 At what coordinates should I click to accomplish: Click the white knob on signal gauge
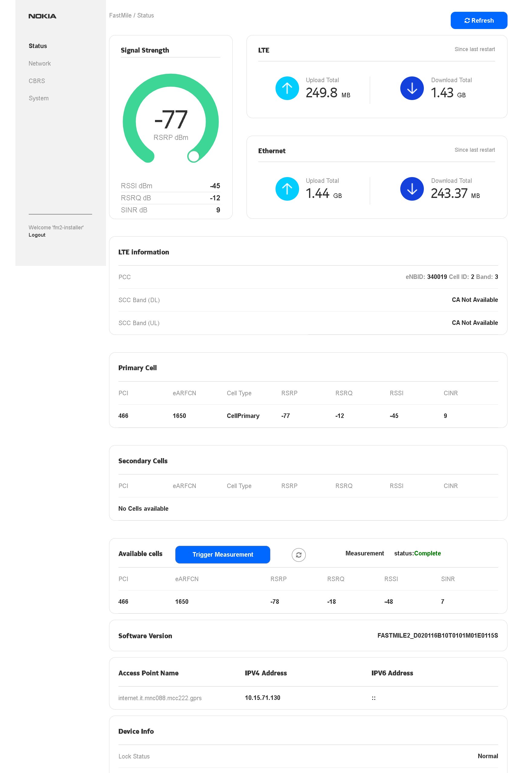(x=193, y=156)
